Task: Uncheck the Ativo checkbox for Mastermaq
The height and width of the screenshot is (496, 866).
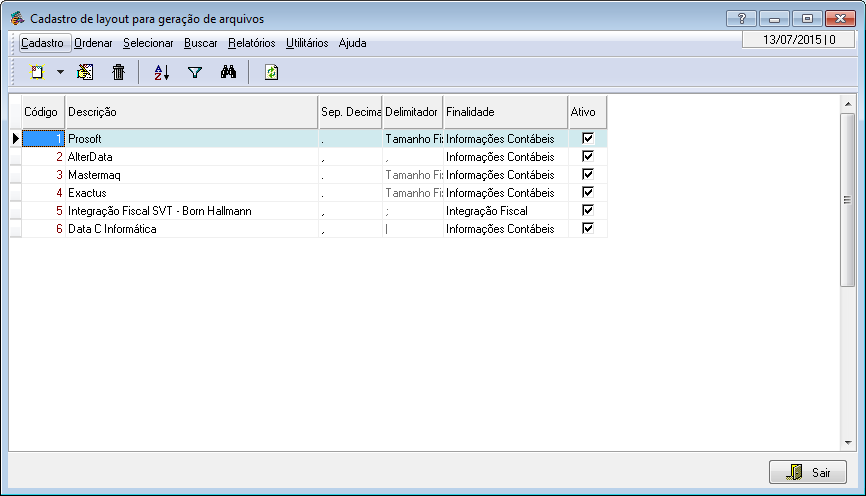Action: tap(588, 175)
